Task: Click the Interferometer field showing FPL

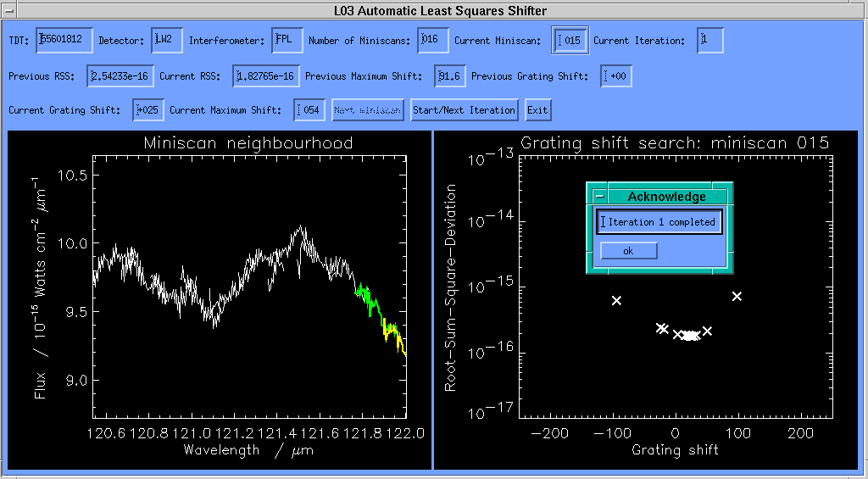Action: (287, 41)
